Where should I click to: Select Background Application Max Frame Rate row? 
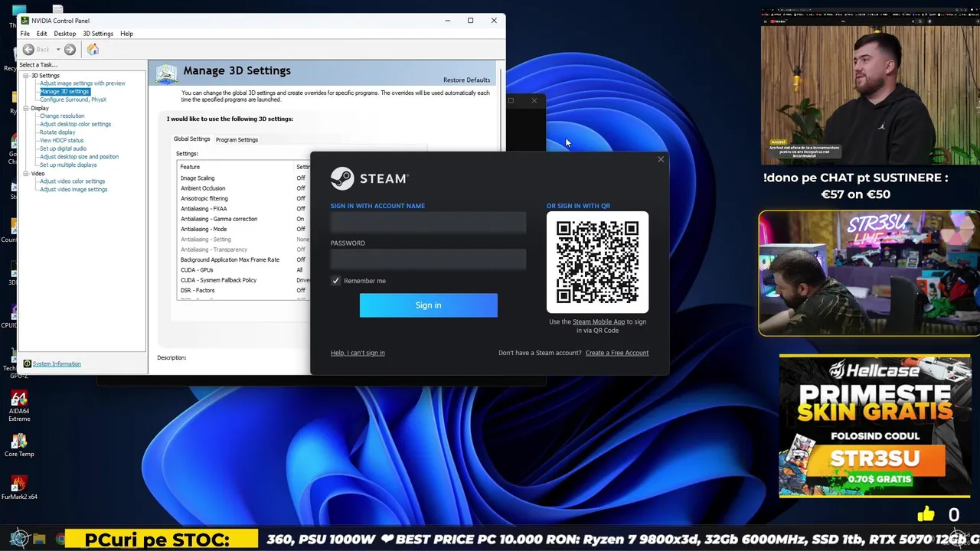tap(244, 259)
